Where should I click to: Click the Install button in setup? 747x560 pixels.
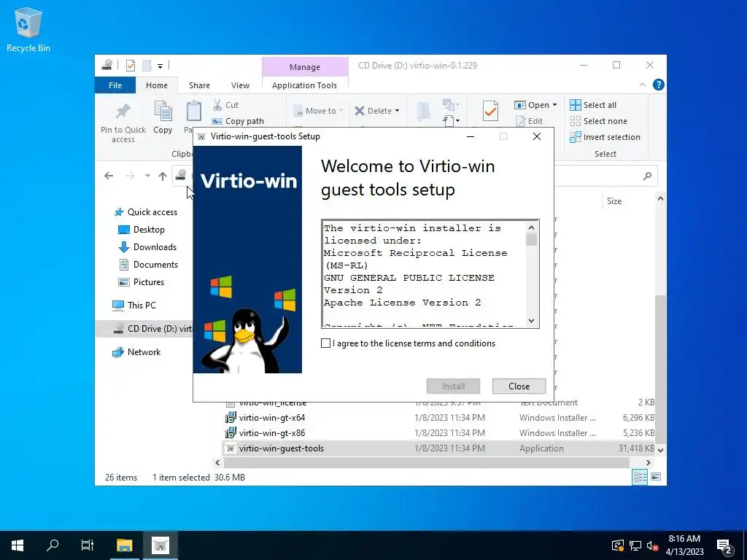click(453, 386)
